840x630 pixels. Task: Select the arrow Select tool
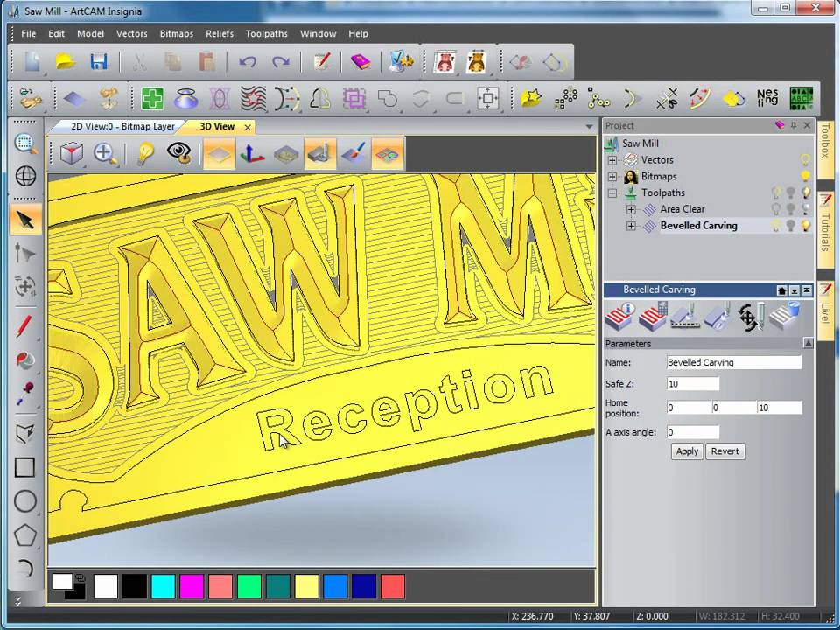tap(24, 220)
